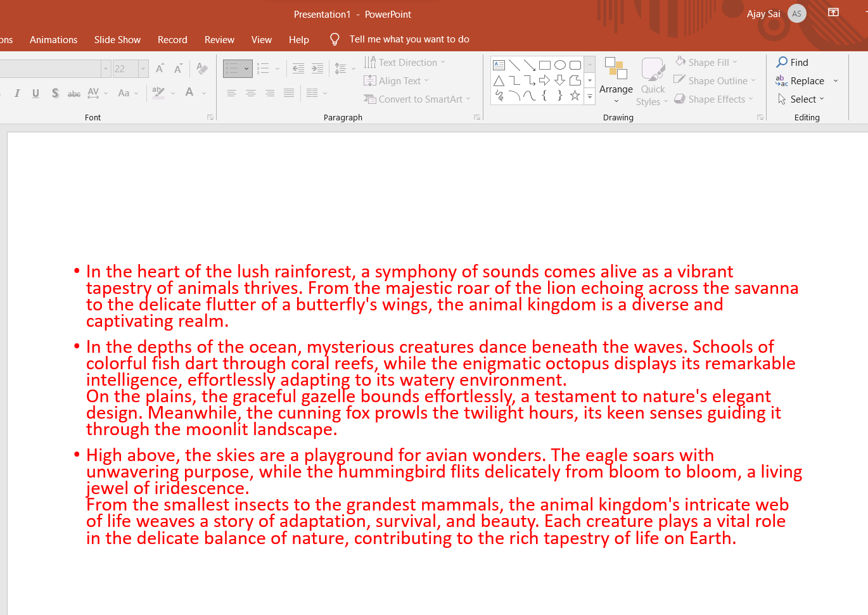
Task: Click the Increase Font Size icon
Action: [x=160, y=68]
